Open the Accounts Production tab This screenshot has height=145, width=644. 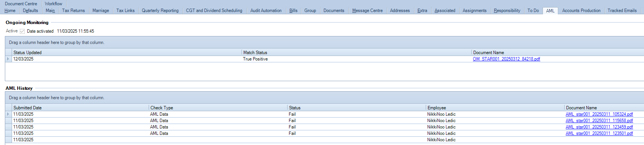pyautogui.click(x=581, y=11)
